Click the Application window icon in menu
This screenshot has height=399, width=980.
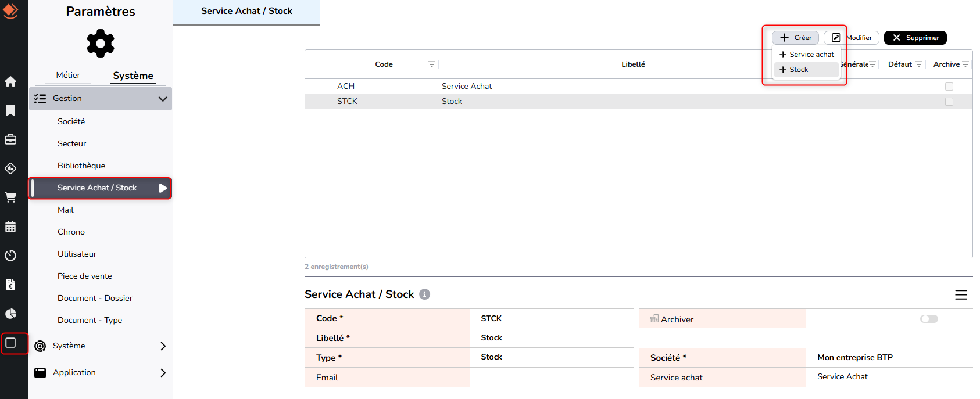[x=40, y=373]
